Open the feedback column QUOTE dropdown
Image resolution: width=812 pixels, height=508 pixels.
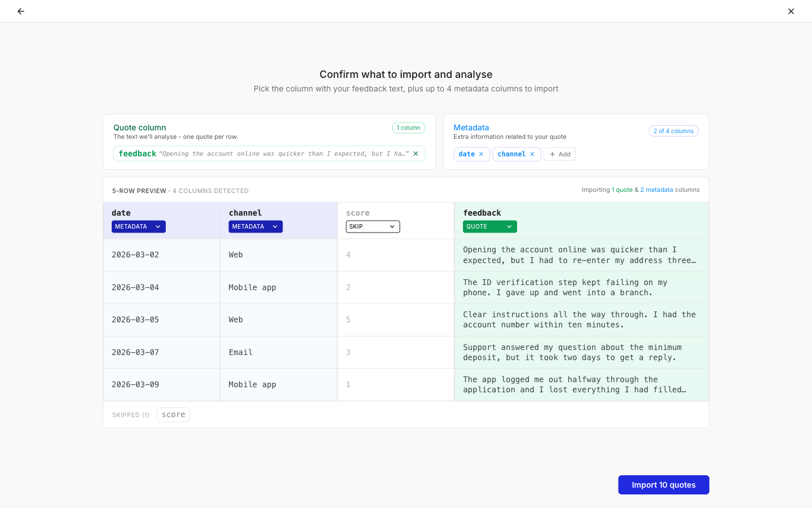490,226
